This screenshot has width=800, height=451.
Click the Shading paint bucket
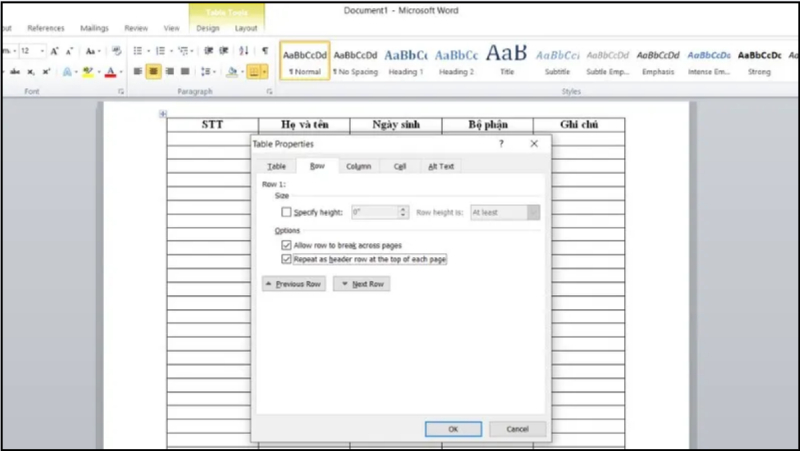[232, 71]
